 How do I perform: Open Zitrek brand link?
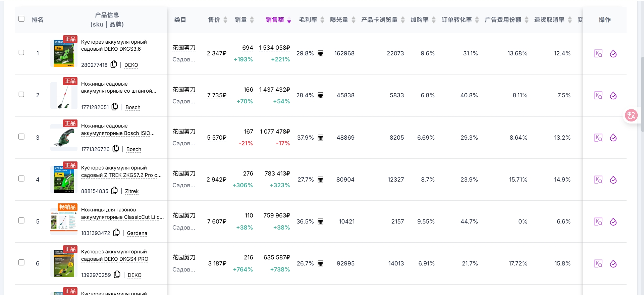pyautogui.click(x=132, y=191)
